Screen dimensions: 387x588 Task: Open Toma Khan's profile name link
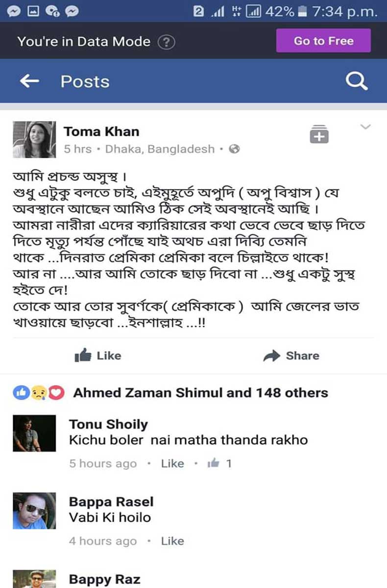tap(101, 131)
